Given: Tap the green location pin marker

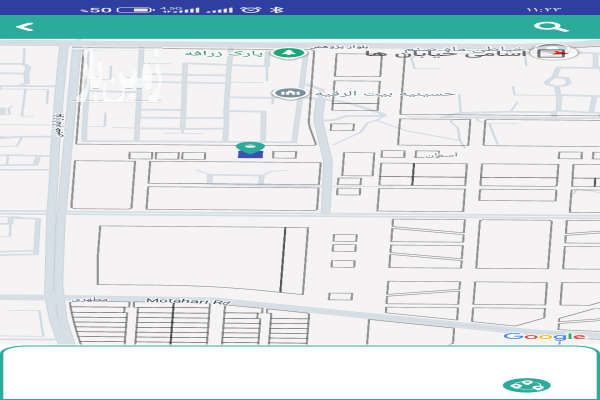Looking at the screenshot, I should click(x=250, y=146).
